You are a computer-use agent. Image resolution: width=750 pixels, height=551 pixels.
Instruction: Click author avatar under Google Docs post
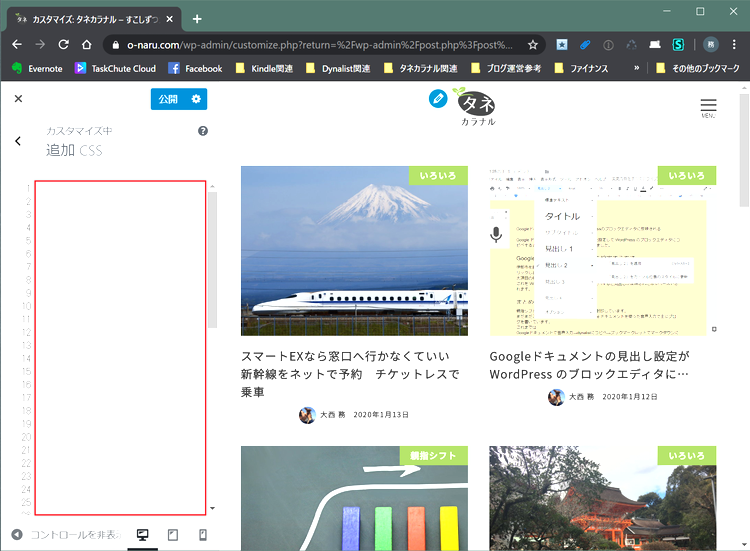[556, 397]
